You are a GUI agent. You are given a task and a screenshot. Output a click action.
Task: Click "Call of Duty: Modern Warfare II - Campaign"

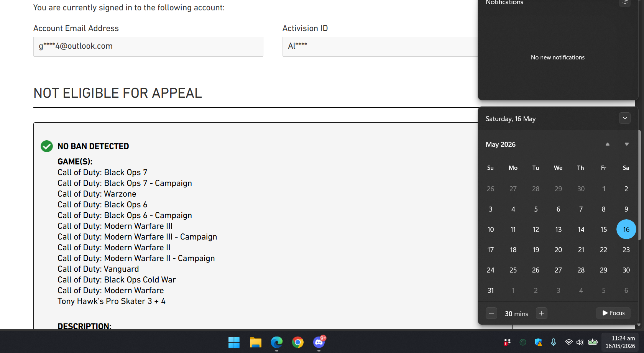(136, 258)
